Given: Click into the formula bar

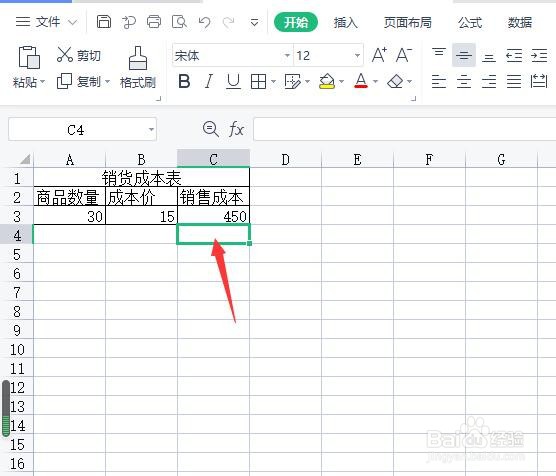Looking at the screenshot, I should (x=405, y=129).
